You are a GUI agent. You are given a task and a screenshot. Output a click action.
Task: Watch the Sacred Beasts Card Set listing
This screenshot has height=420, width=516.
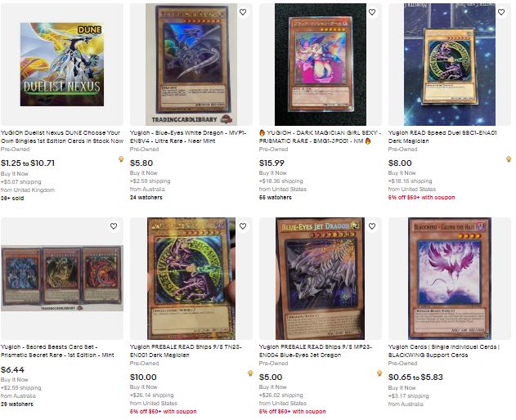click(114, 226)
